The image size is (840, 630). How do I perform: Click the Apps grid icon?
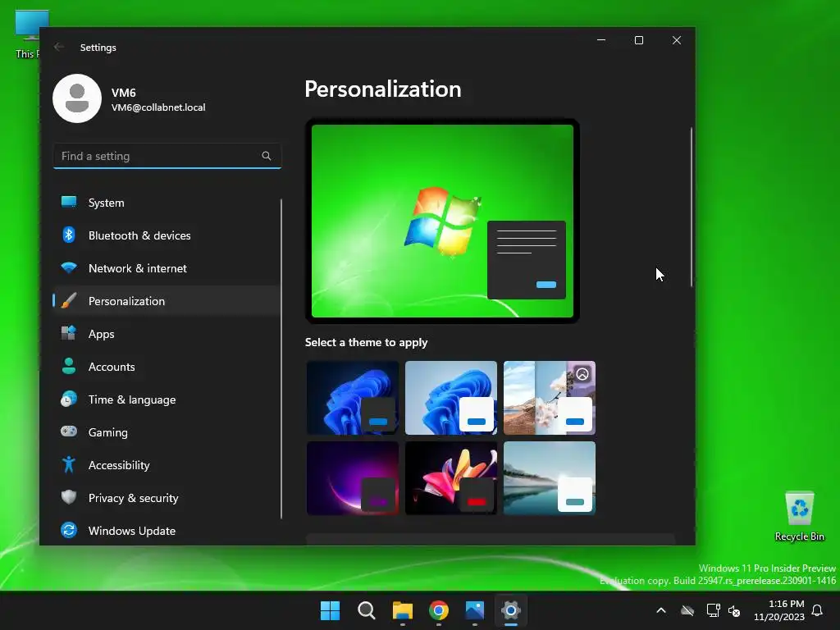pyautogui.click(x=69, y=333)
